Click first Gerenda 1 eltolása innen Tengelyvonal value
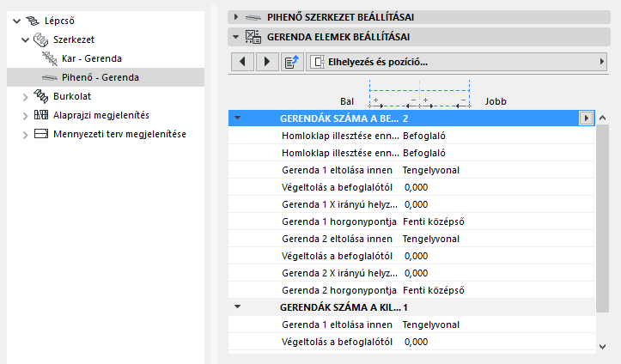Image resolution: width=621 pixels, height=364 pixels. pos(431,170)
